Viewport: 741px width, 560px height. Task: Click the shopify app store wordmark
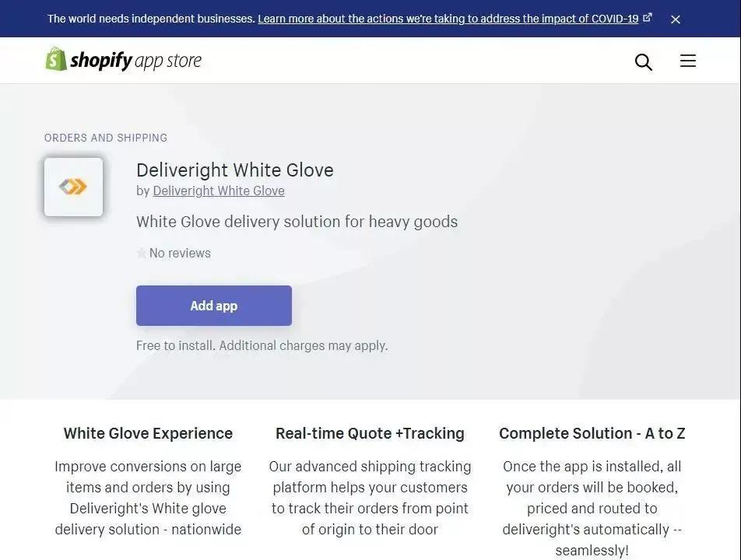(x=135, y=61)
